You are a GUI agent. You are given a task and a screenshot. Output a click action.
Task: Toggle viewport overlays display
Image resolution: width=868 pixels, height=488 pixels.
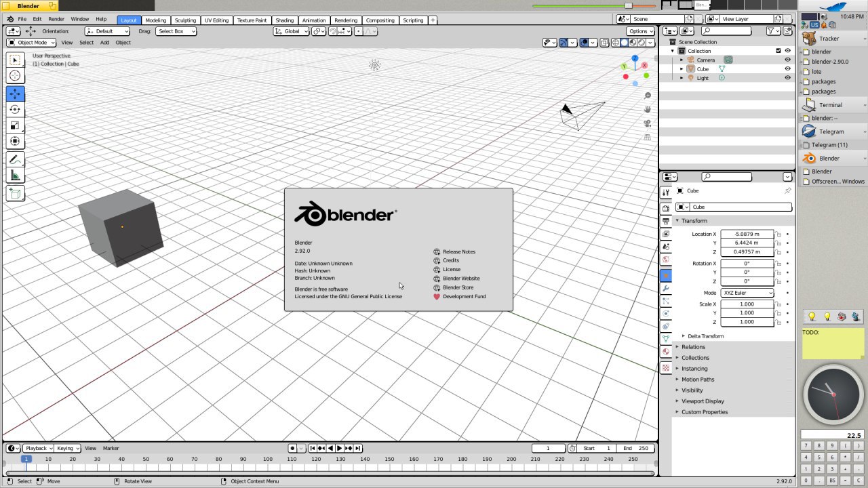coord(584,42)
